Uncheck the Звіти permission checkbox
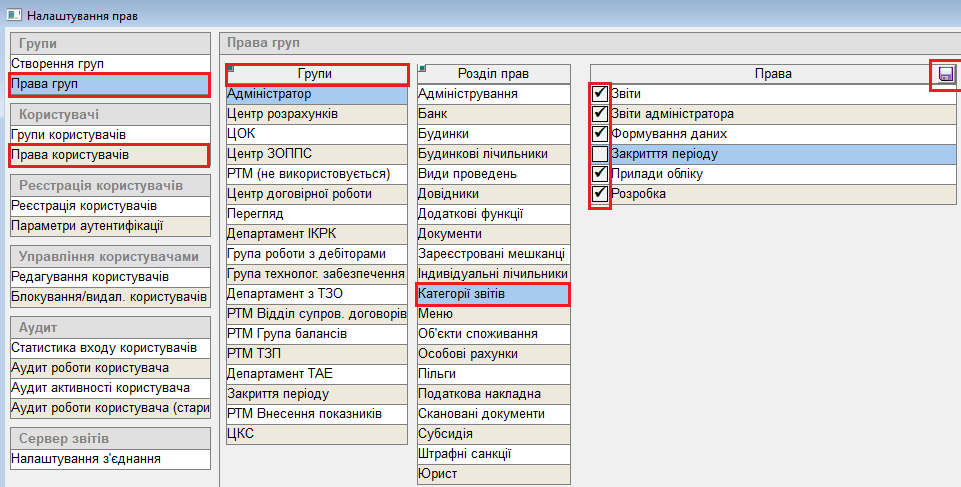961x487 pixels. click(600, 94)
